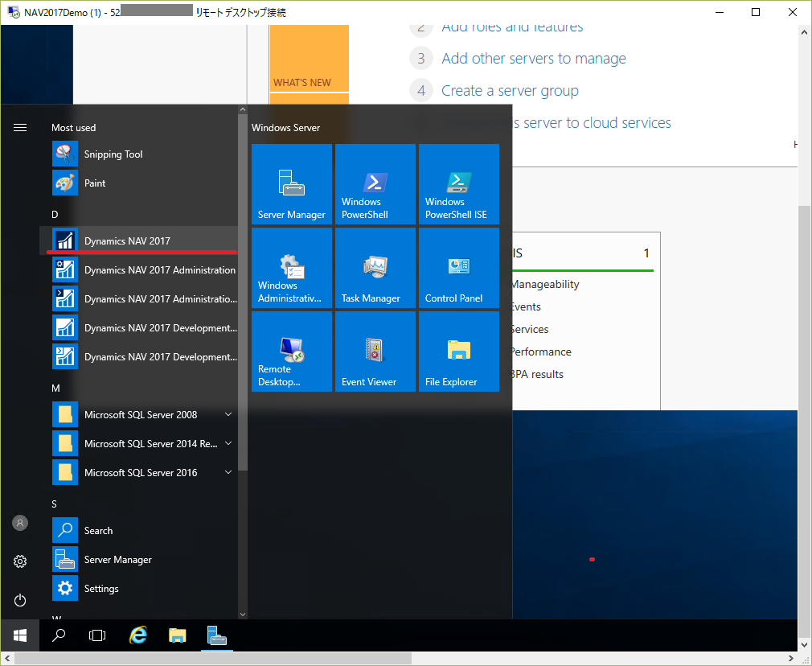Open Server Manager in the apps list
This screenshot has width=812, height=666.
click(x=139, y=559)
